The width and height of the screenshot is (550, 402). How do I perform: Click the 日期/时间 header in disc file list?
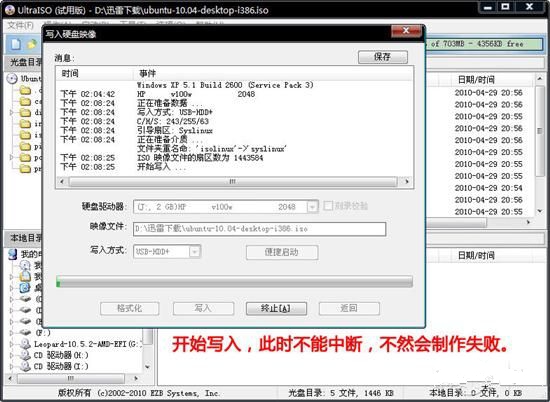click(x=476, y=80)
